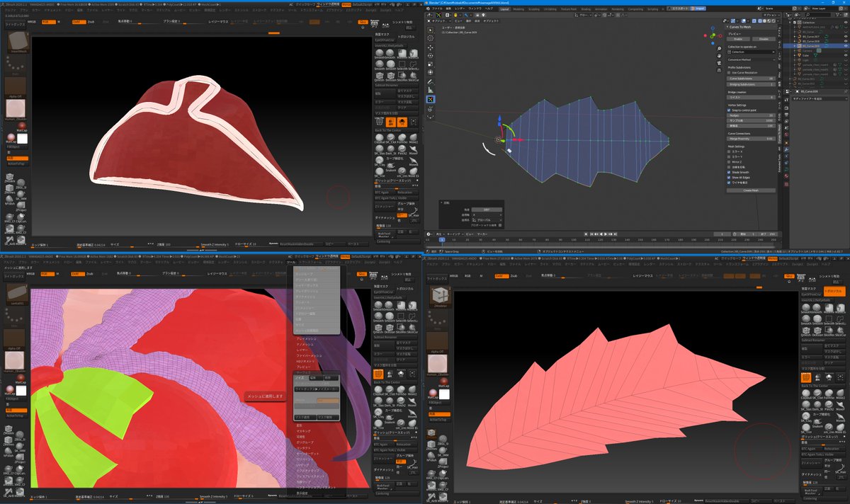Click the viewport zoom magnifier icon in Blender
The image size is (850, 504).
click(719, 48)
